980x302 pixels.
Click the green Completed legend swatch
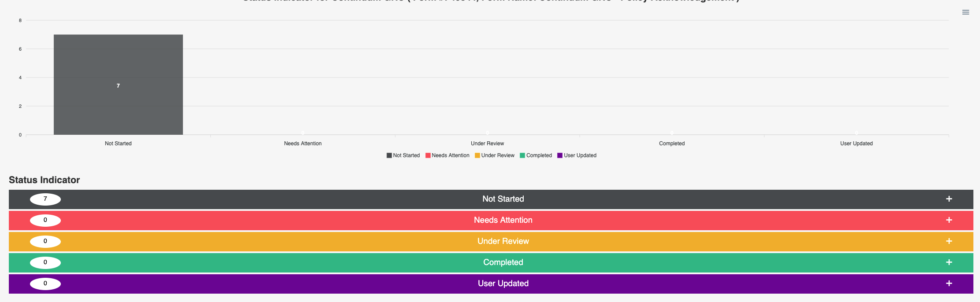click(x=522, y=155)
